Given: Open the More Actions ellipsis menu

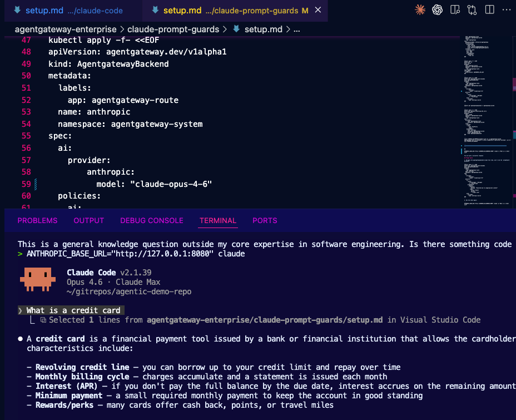Looking at the screenshot, I should pyautogui.click(x=505, y=10).
